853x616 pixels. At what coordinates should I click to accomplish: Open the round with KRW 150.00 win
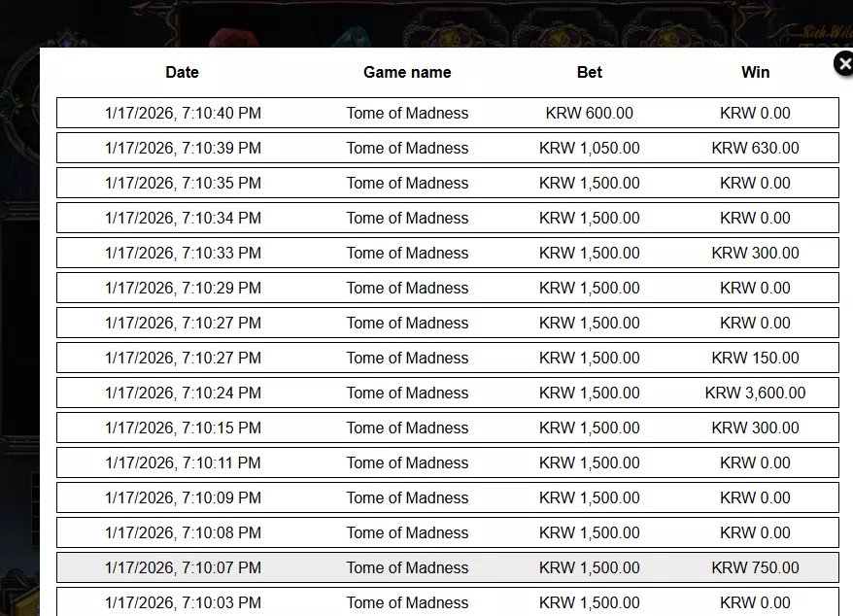[448, 358]
